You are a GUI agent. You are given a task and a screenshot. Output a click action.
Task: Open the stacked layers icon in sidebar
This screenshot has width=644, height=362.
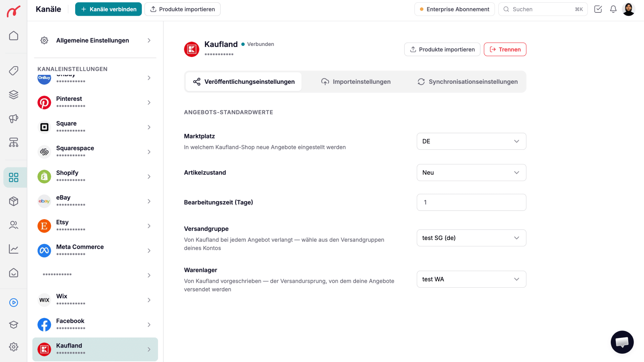13,95
